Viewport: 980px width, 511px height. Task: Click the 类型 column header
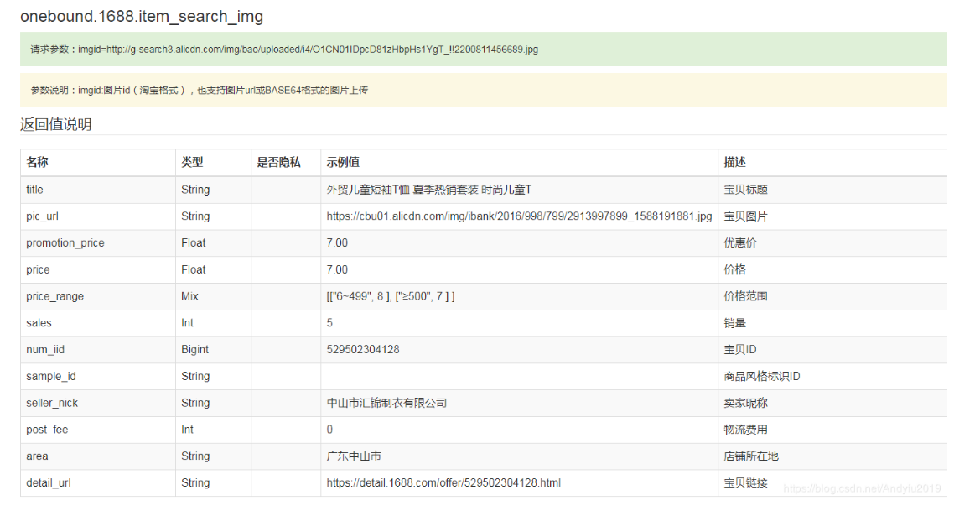[x=193, y=162]
